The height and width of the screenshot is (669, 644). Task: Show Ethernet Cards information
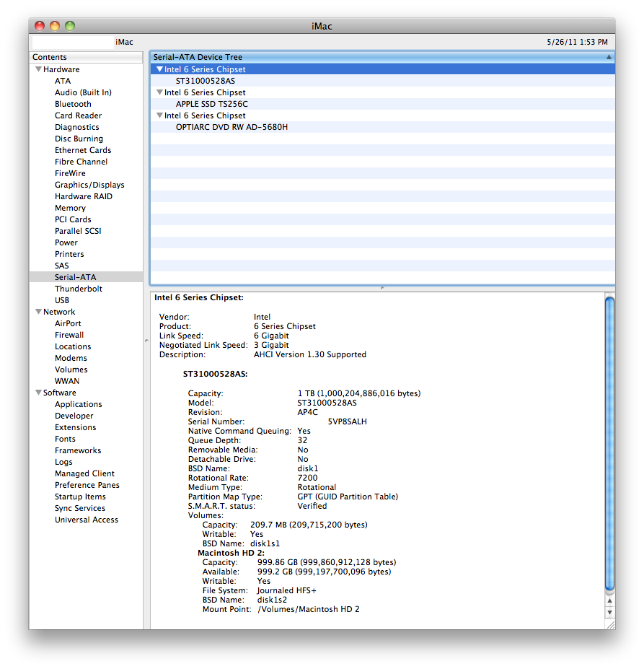tap(83, 150)
